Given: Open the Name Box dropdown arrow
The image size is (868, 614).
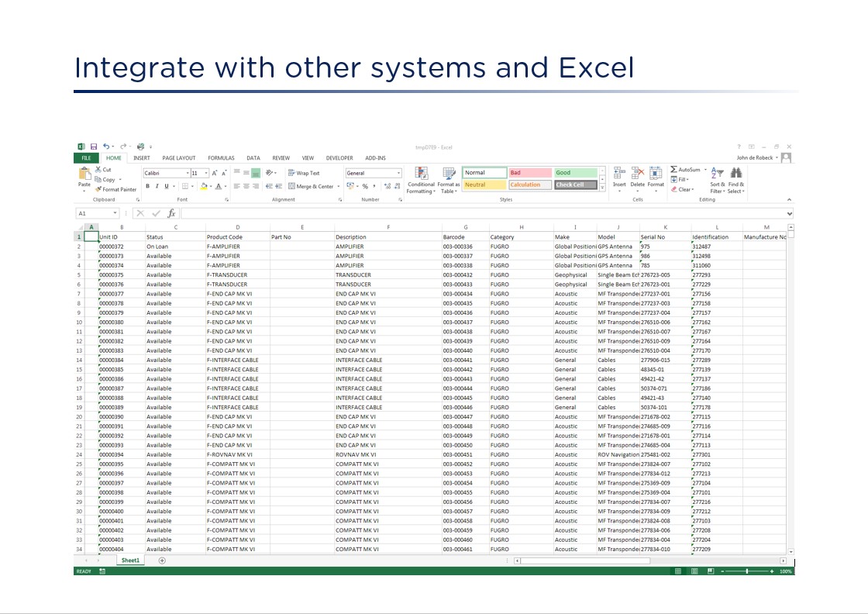Looking at the screenshot, I should [x=115, y=213].
